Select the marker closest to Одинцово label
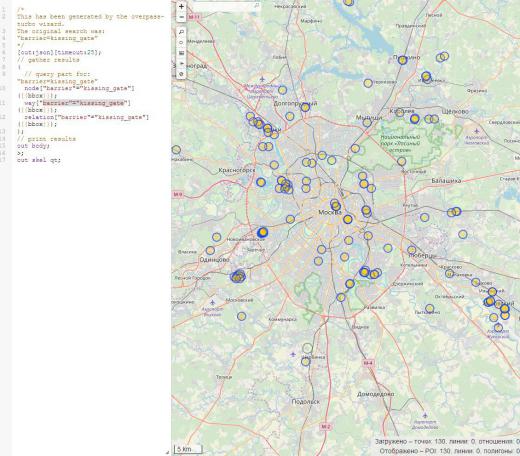Viewport: 520px width, 456px height. pos(210,250)
